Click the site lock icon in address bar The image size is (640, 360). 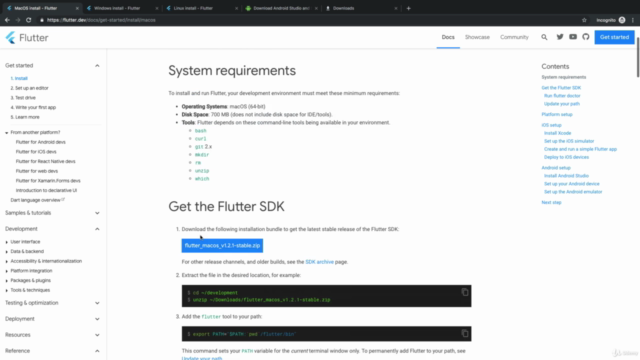pos(42,20)
